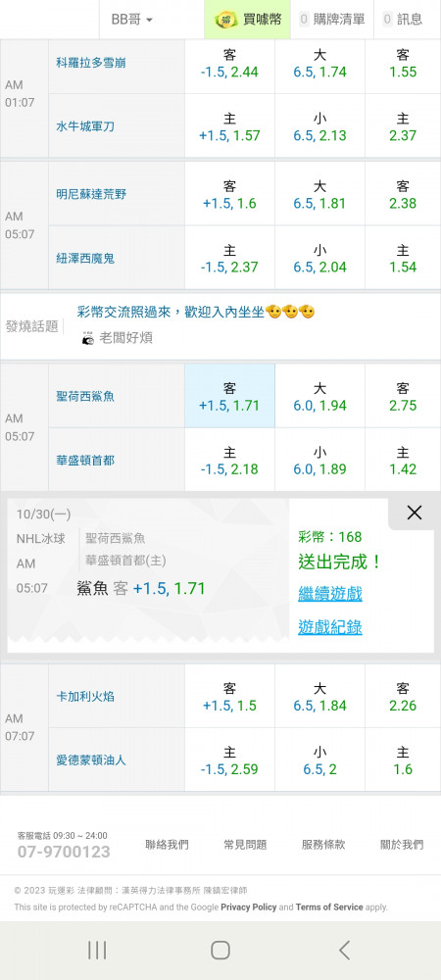Viewport: 441px width, 980px height.
Task: Pick 紐澤西魔鬼 主 1.54 moneyline
Action: coord(403,258)
